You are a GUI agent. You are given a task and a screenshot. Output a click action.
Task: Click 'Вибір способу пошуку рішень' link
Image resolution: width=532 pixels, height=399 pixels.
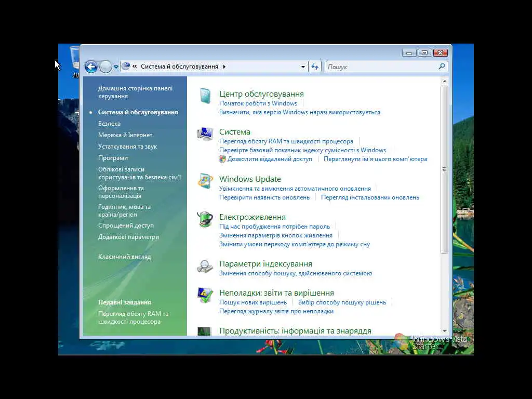[x=342, y=302]
